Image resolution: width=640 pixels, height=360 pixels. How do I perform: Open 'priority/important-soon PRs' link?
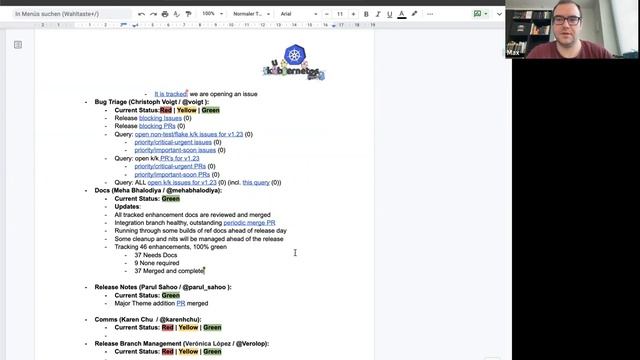(x=172, y=174)
